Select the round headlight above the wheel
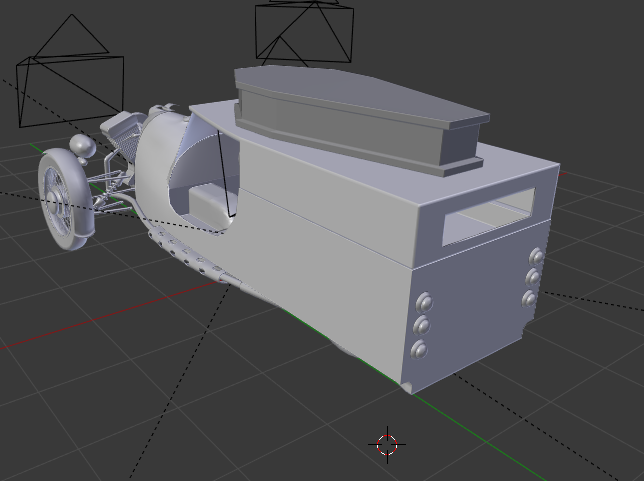The width and height of the screenshot is (644, 481). tap(83, 146)
